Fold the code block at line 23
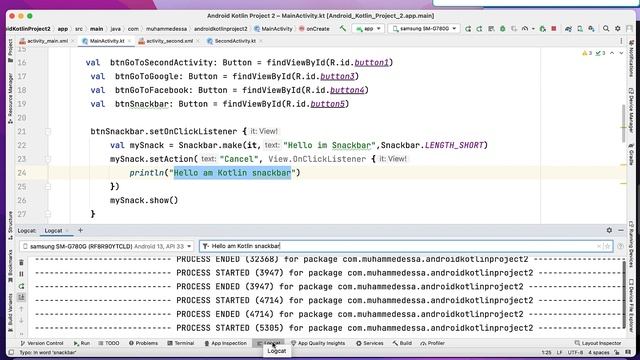640x360 pixels. (48, 159)
